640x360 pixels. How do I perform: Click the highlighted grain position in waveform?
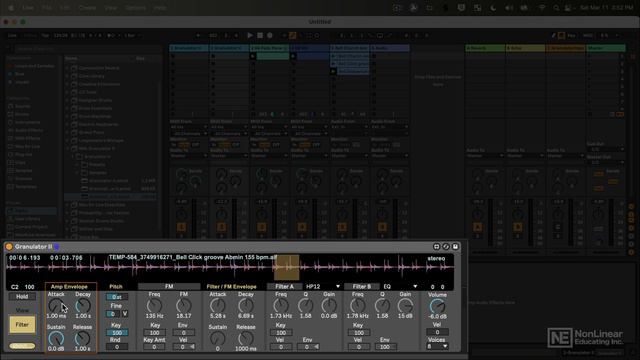[x=286, y=268]
